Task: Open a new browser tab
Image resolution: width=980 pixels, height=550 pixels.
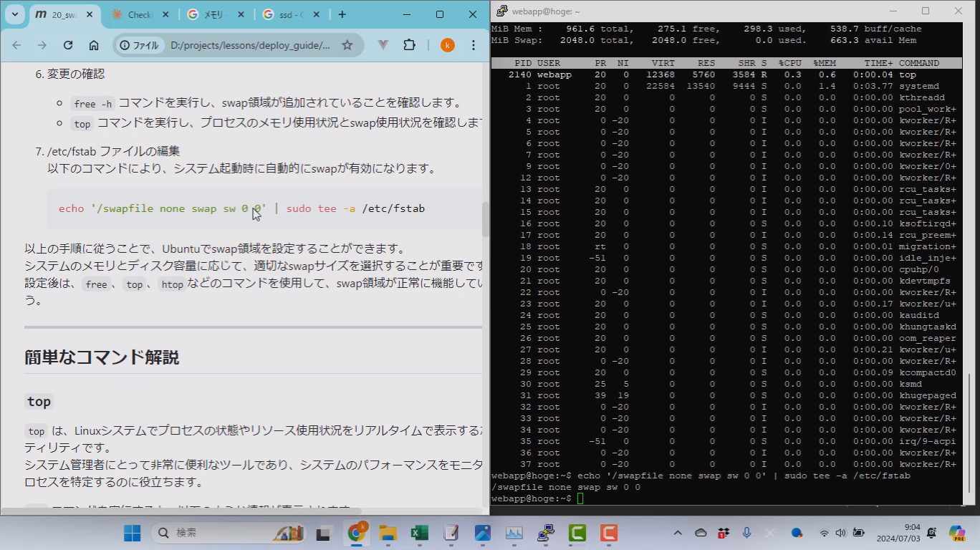Action: 342,14
